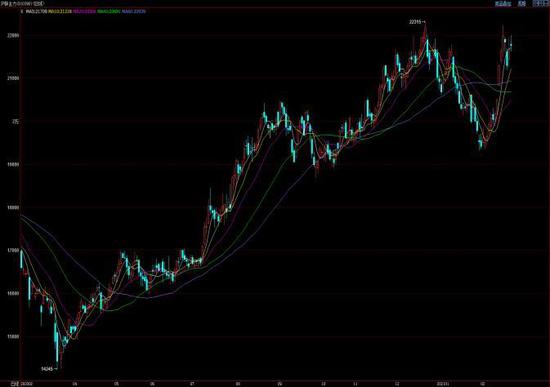550x387 pixels.
Task: Click the 14245 lowest price marker
Action: point(49,369)
